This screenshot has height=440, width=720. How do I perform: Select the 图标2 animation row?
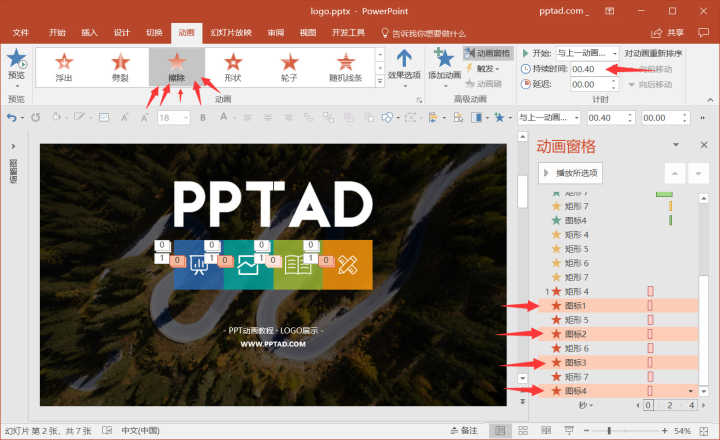[x=618, y=334]
